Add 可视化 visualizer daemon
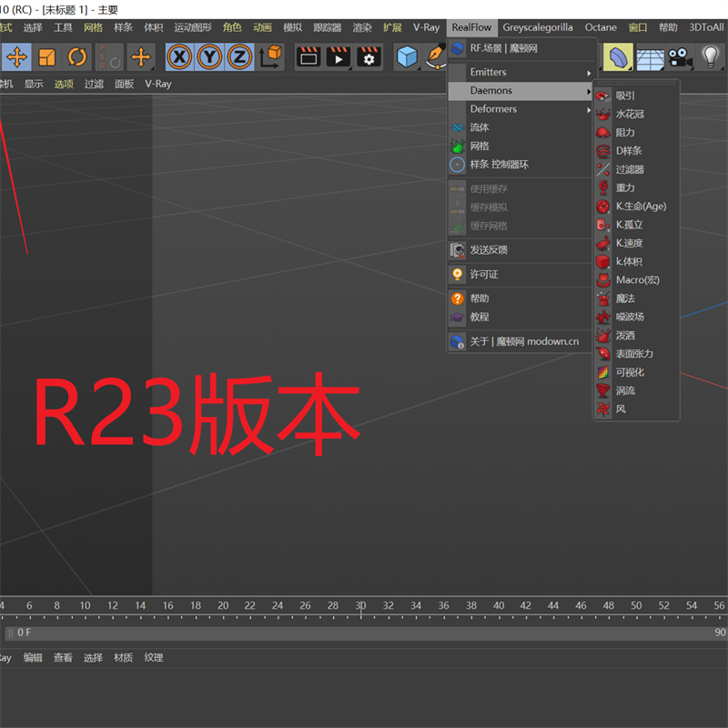Screen dimensions: 728x728 636,372
